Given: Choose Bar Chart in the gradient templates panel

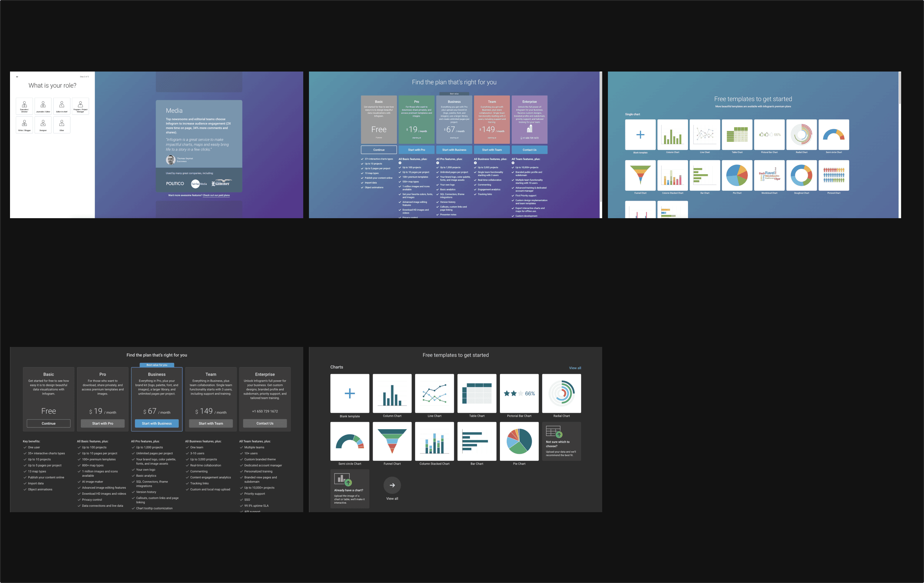Looking at the screenshot, I should click(704, 175).
